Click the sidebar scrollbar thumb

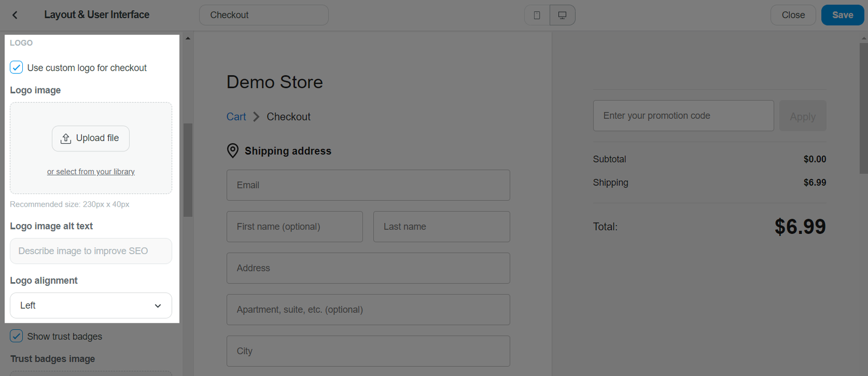coord(188,170)
